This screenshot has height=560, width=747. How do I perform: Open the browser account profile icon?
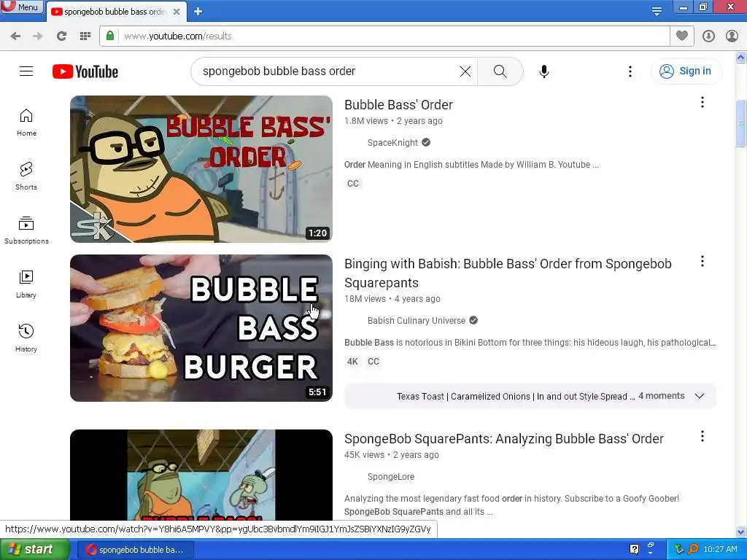(732, 36)
